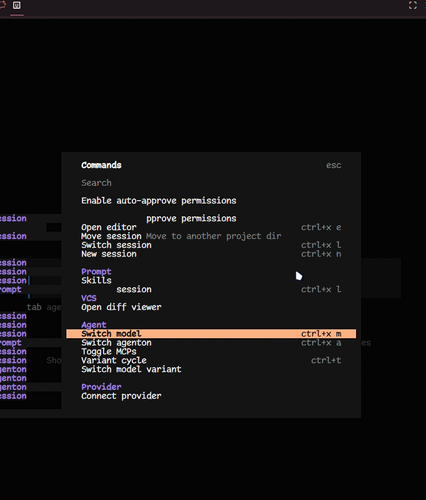Click the partly hidden orange icon at top-left

tap(3, 5)
